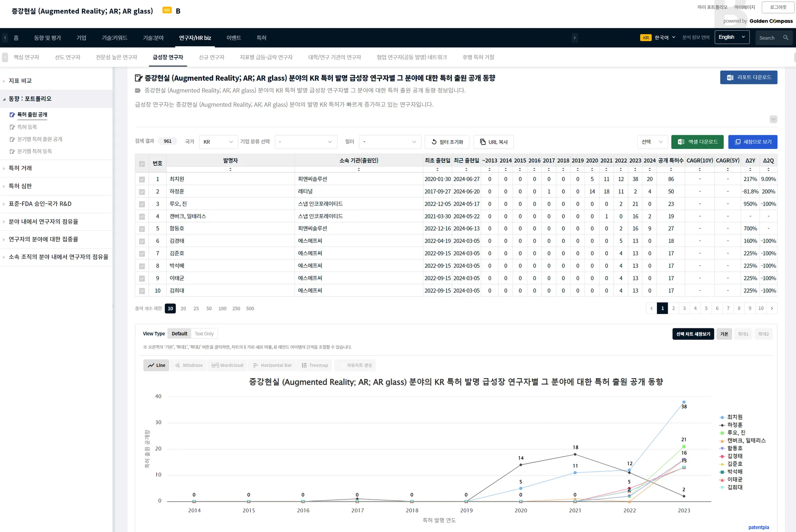
Task: Toggle the select-all header checkbox
Action: (x=142, y=164)
